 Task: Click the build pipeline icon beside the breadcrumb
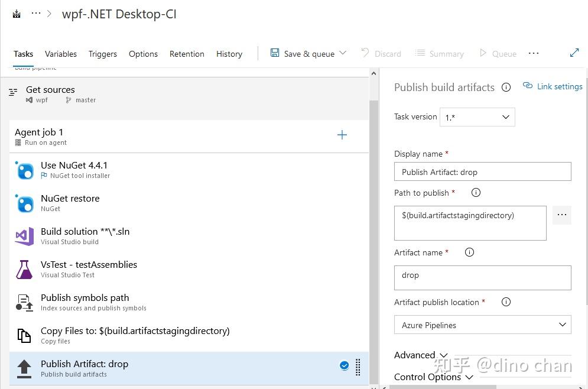17,14
